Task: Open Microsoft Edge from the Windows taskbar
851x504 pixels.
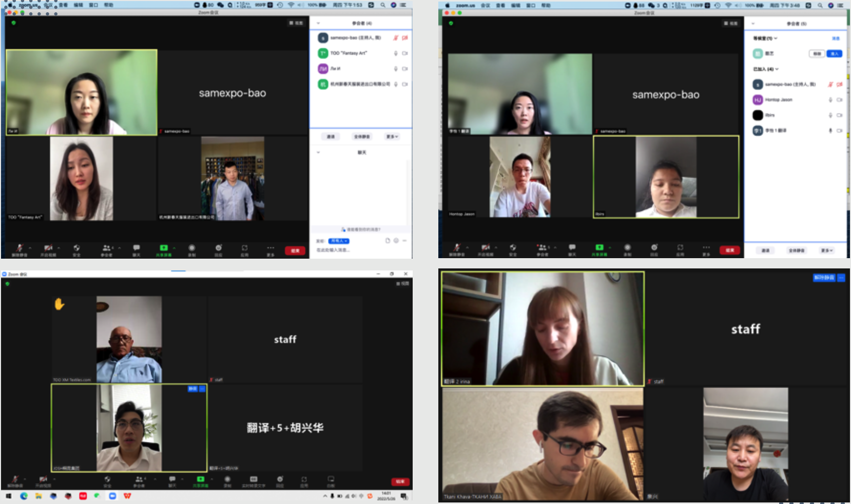Action: [24, 496]
